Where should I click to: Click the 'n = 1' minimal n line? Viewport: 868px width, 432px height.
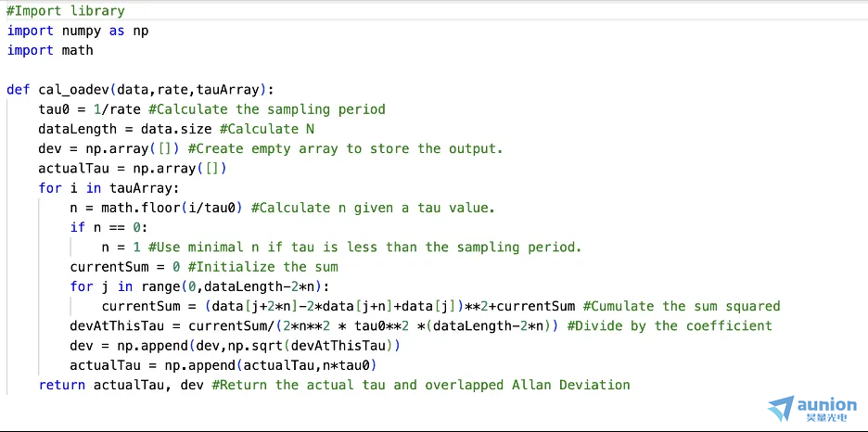[x=121, y=248]
